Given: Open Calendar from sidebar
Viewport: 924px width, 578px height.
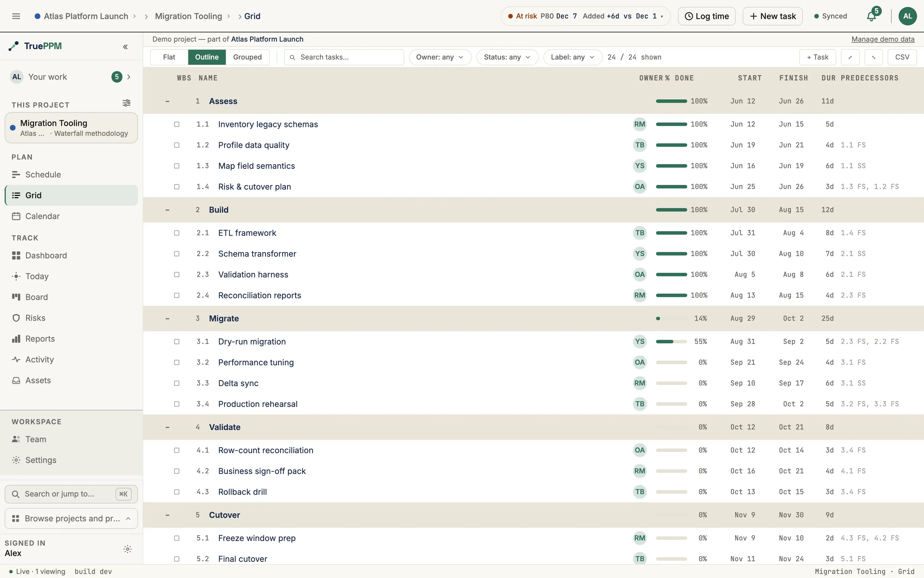Looking at the screenshot, I should click(71, 216).
